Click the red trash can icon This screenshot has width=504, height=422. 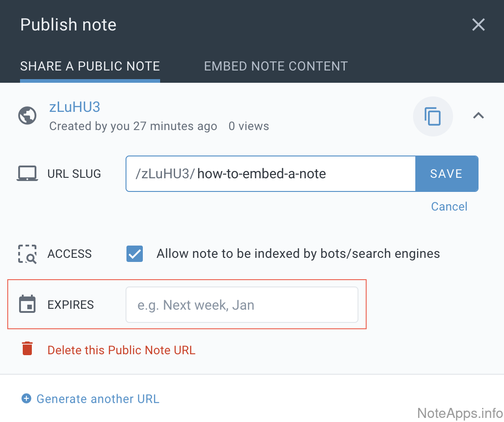click(x=27, y=349)
